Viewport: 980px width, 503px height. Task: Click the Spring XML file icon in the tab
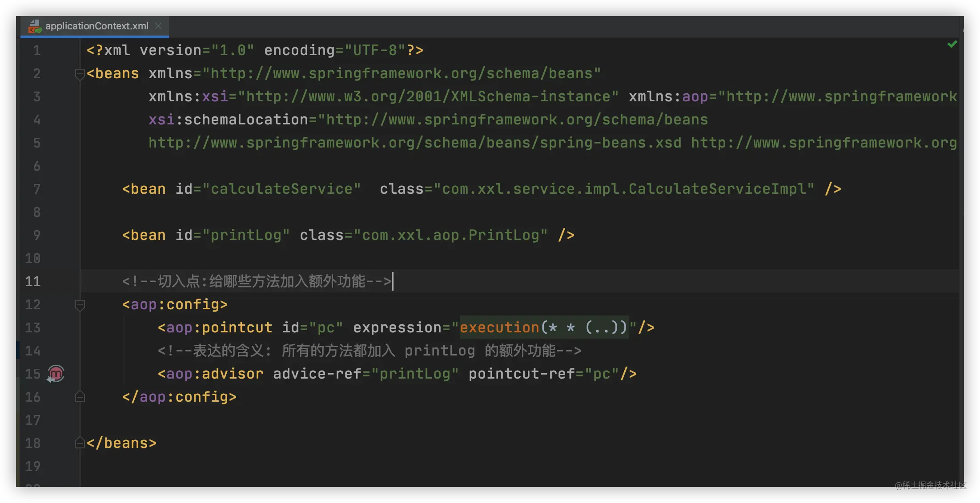[35, 27]
